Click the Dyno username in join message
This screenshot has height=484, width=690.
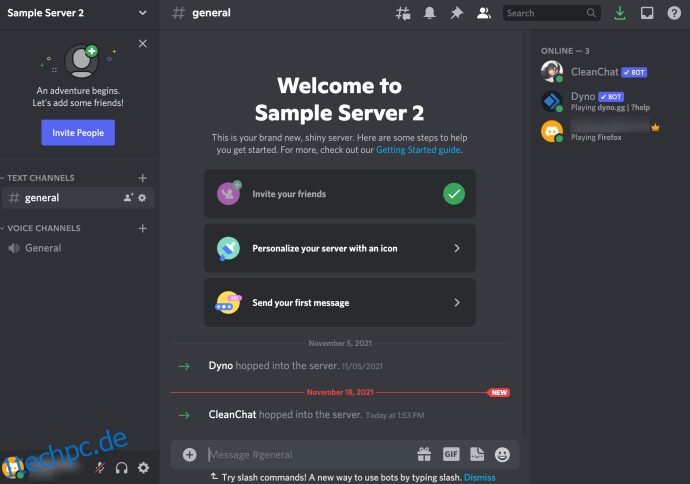pos(220,366)
